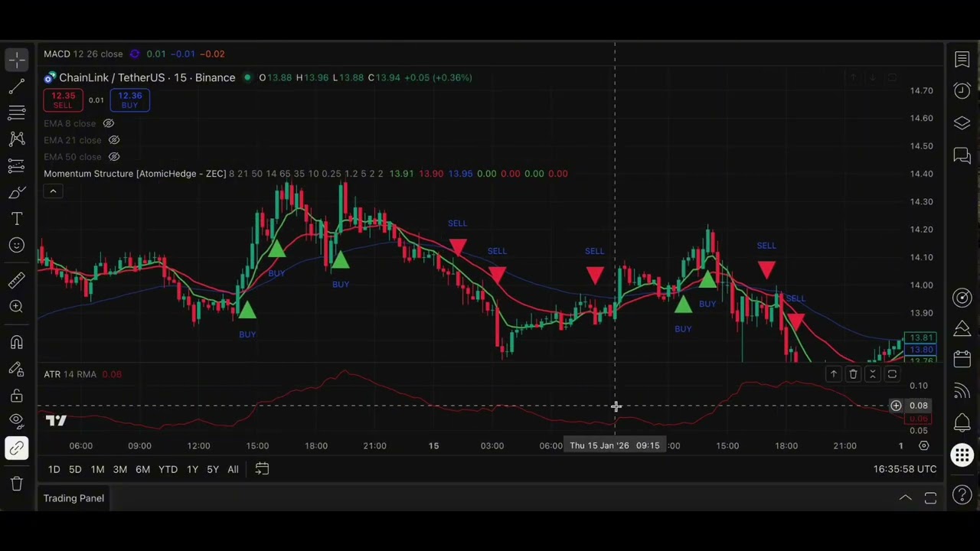Toggle magnet mode for drawings
980x551 pixels.
pos(17,342)
